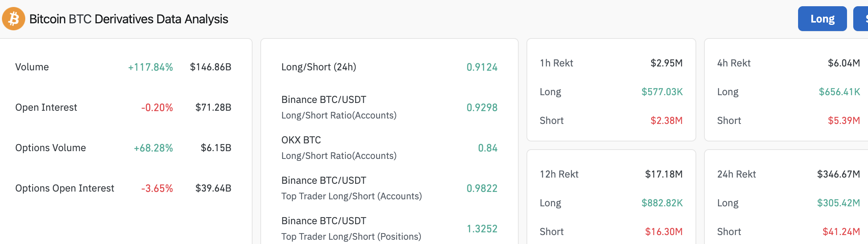Click the Long/Short (24h) ratio 0.9124
Viewport: 868px width, 244px height.
tap(482, 67)
